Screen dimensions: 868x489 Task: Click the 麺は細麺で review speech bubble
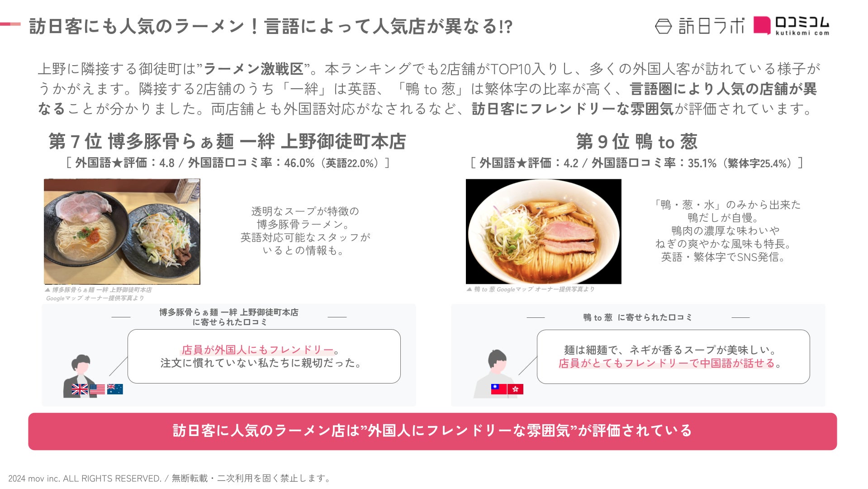click(674, 356)
